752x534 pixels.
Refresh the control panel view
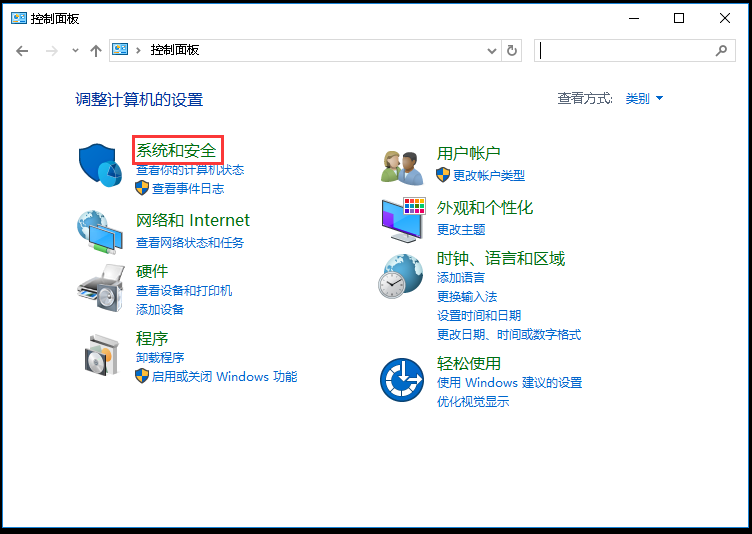[x=512, y=50]
